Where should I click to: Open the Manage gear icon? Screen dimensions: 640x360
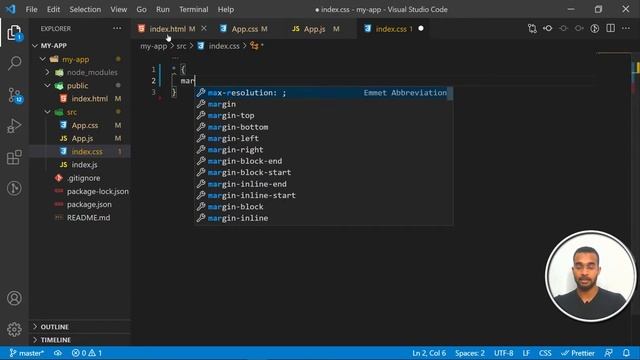pos(14,329)
